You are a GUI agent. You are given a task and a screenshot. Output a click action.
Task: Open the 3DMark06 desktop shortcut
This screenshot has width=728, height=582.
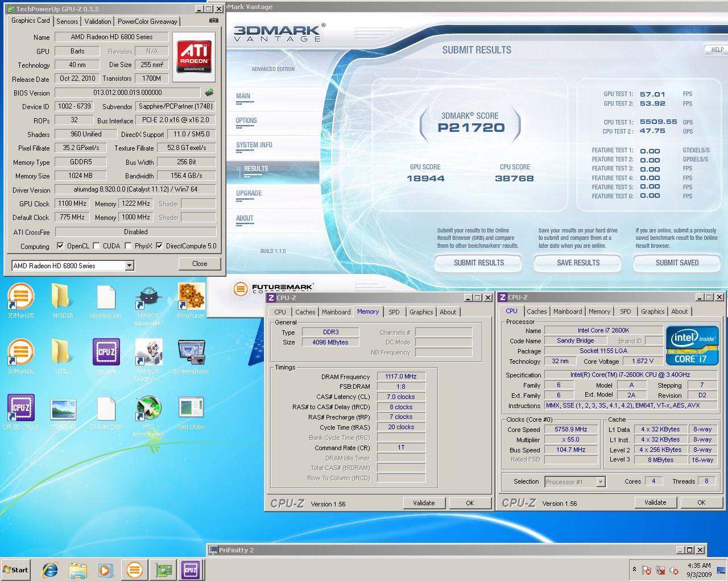pyautogui.click(x=20, y=357)
